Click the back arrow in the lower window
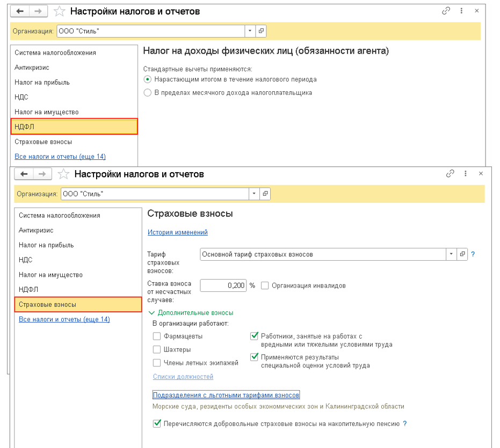 [24, 174]
